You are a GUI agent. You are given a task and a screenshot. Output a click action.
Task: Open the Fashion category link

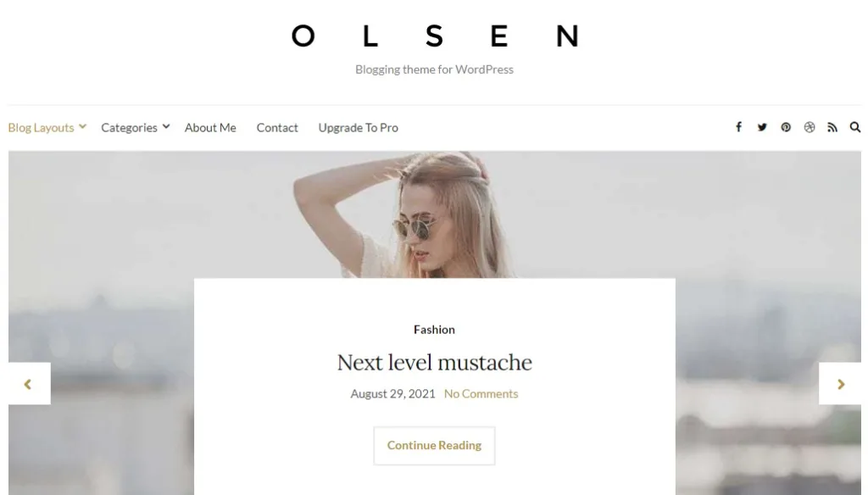(x=434, y=330)
